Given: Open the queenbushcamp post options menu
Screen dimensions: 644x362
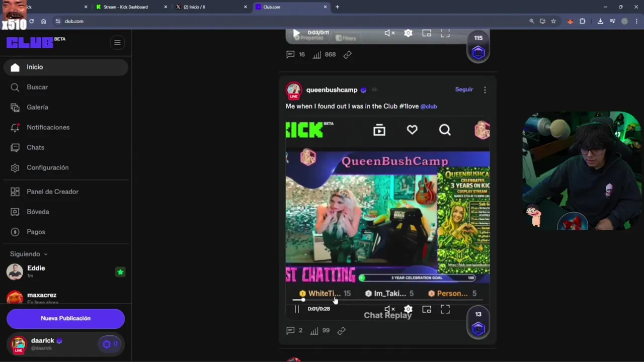Looking at the screenshot, I should (485, 90).
